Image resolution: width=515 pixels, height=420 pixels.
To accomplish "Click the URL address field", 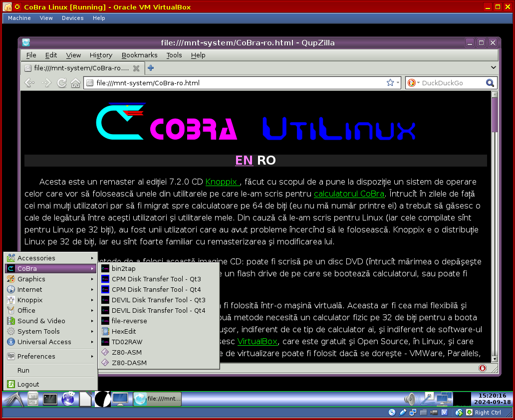I will [235, 83].
